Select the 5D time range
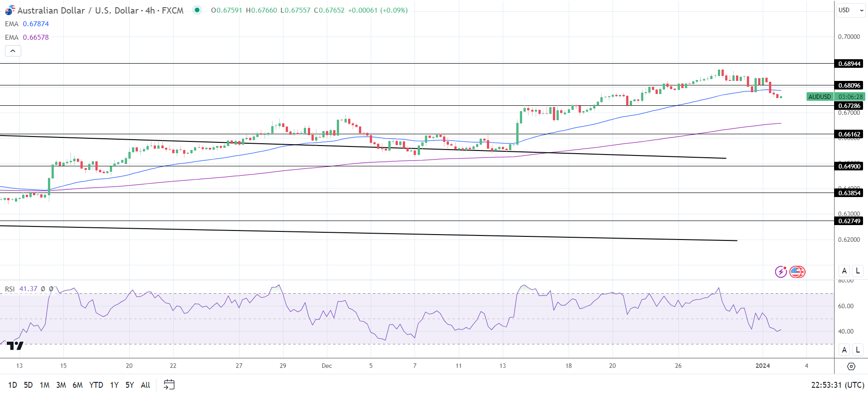The image size is (868, 395). [x=28, y=385]
